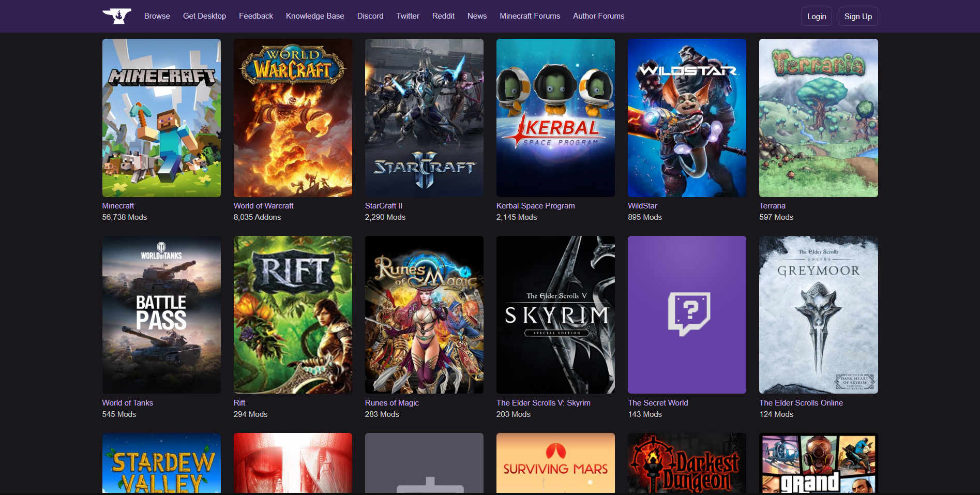Click the Sign Up button
Screen dimensions: 980x495
[x=858, y=17]
